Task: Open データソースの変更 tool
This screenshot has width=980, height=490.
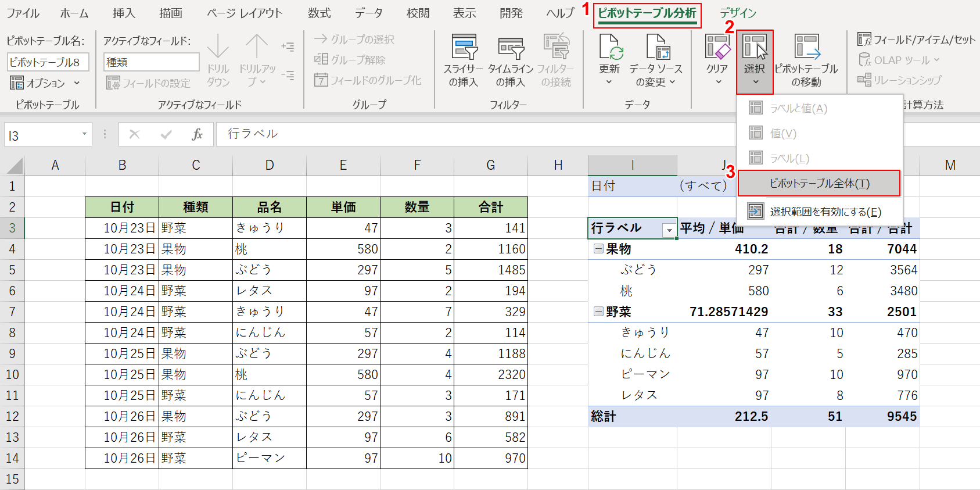Action: 656,47
